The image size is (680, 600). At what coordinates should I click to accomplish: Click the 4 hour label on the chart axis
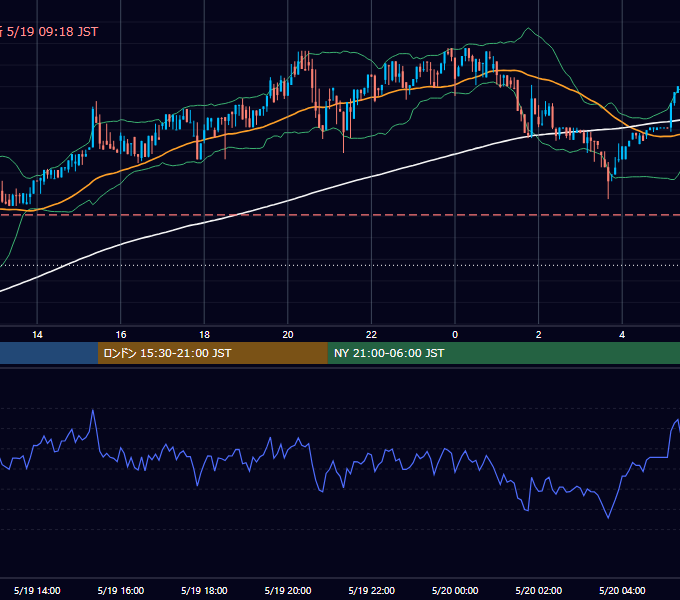622,335
